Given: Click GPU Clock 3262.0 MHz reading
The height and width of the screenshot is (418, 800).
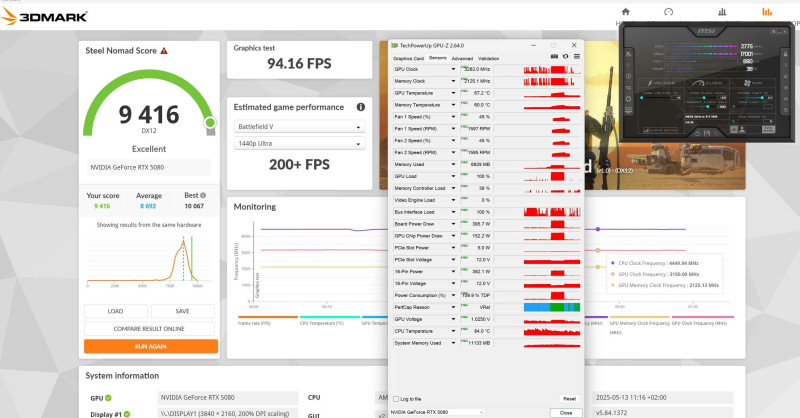Looking at the screenshot, I should 477,69.
